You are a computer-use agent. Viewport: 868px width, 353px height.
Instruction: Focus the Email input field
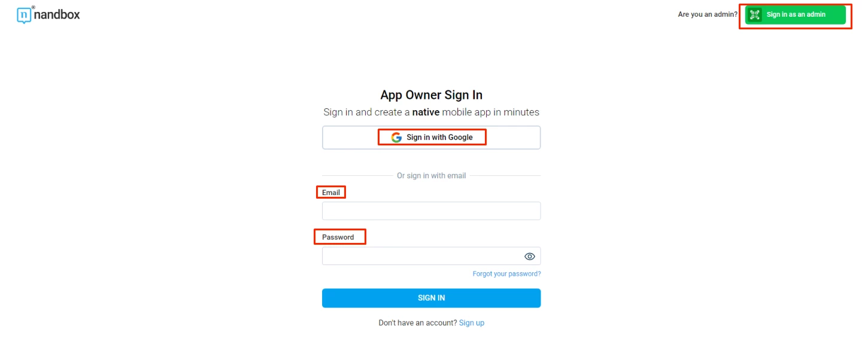coord(431,211)
